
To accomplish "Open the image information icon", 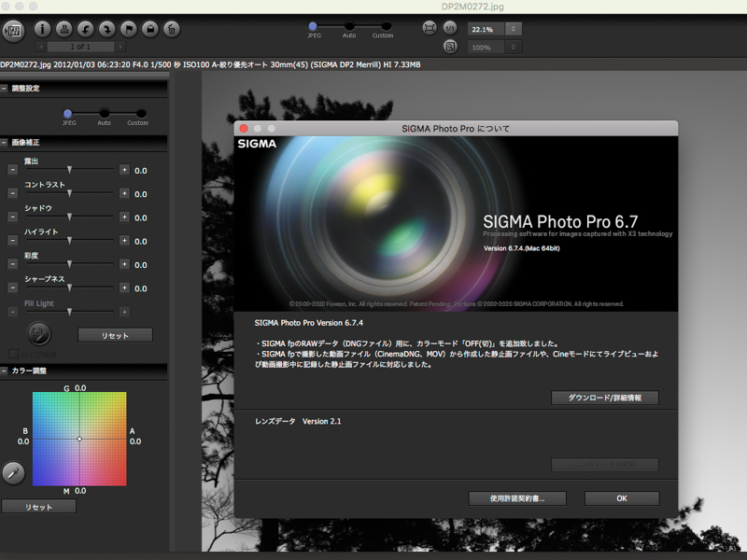I will [x=42, y=30].
